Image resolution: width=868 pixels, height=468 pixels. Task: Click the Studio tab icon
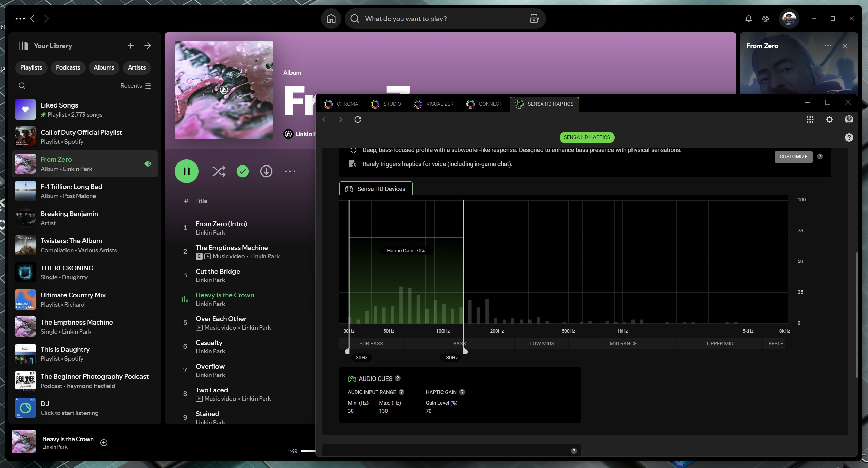[x=375, y=104]
